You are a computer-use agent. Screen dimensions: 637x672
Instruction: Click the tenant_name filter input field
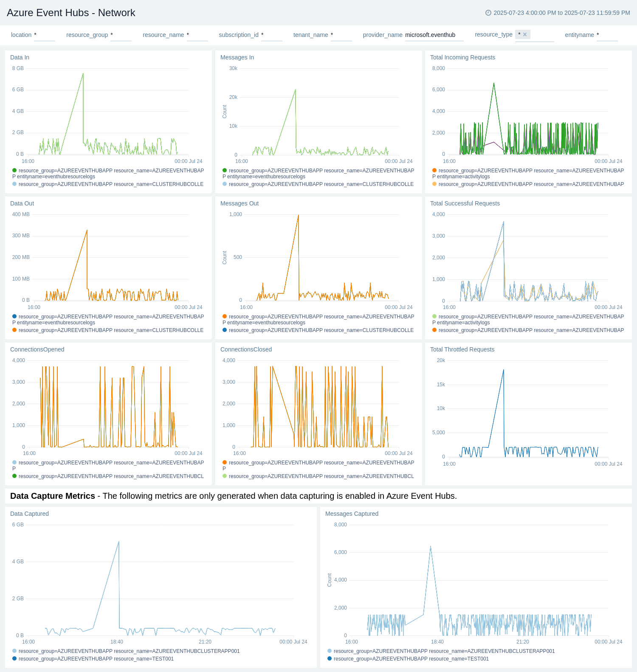pyautogui.click(x=341, y=35)
